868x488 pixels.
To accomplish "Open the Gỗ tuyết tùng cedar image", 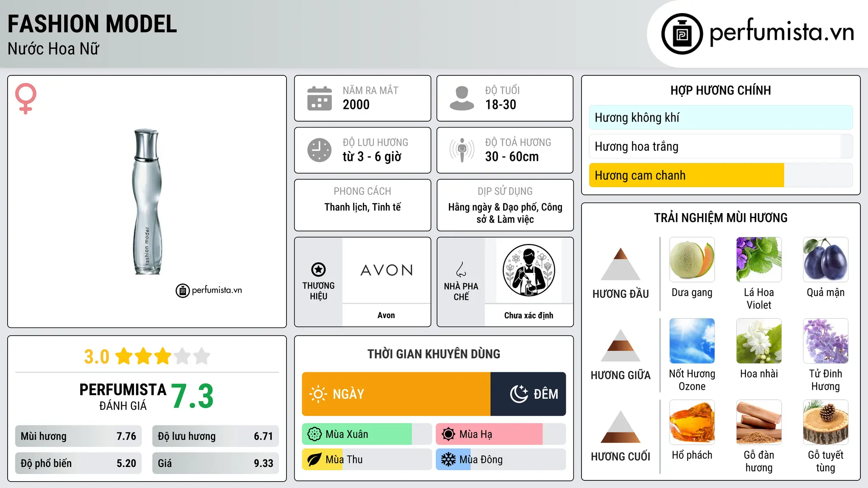I will pyautogui.click(x=826, y=422).
